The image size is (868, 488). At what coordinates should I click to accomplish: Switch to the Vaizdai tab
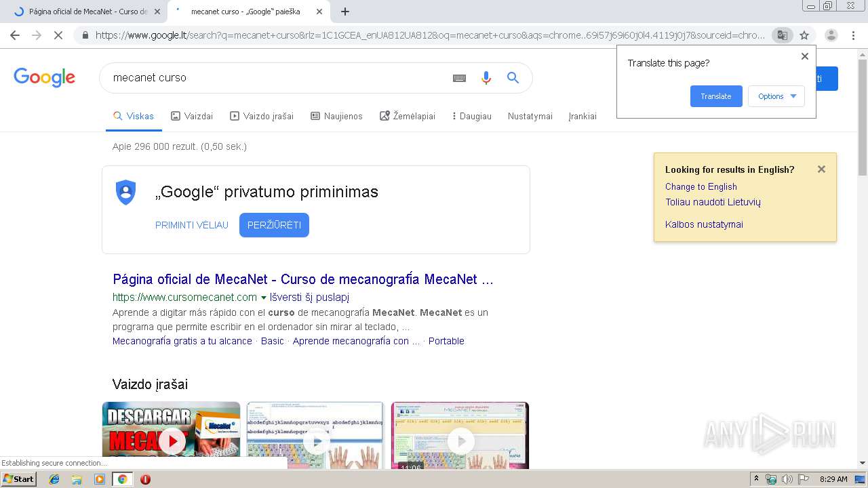[192, 116]
